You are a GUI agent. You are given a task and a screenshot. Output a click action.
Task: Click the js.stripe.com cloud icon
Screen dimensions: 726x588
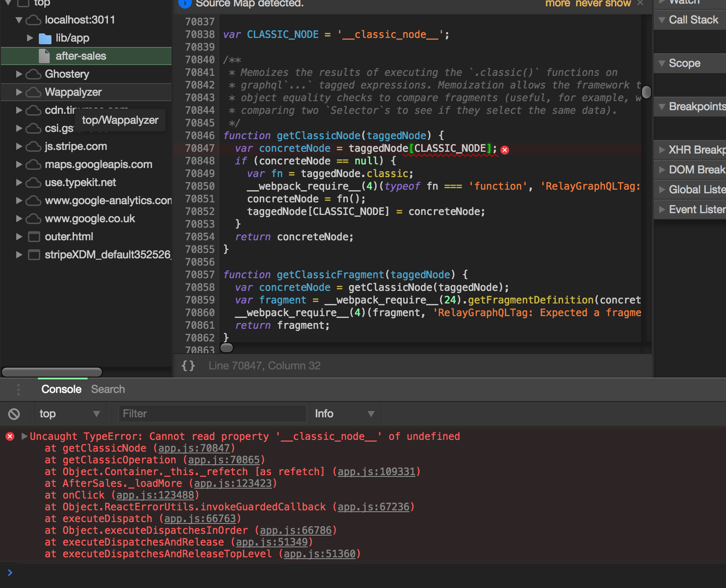(33, 146)
